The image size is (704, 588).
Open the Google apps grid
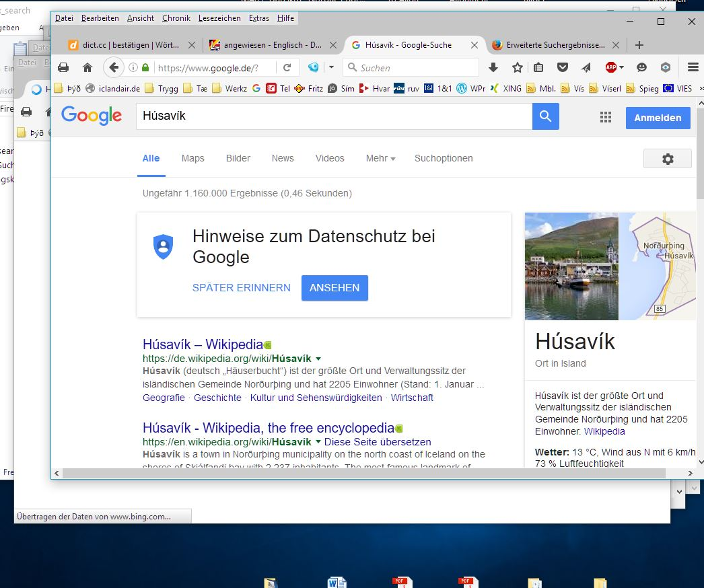[606, 118]
